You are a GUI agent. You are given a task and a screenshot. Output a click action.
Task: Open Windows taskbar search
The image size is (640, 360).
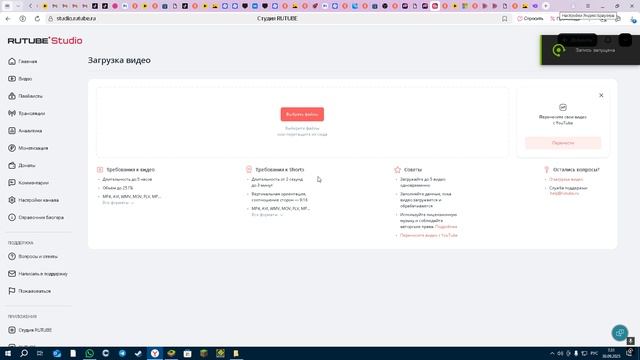(24, 353)
